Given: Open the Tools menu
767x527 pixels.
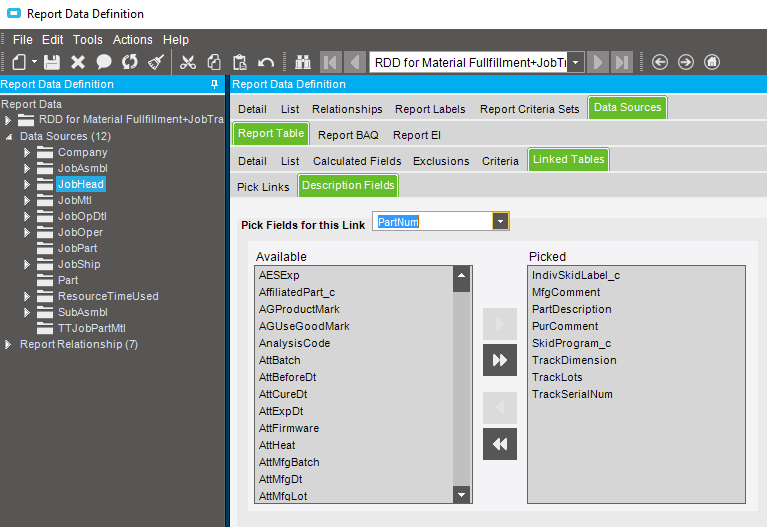Looking at the screenshot, I should 88,40.
